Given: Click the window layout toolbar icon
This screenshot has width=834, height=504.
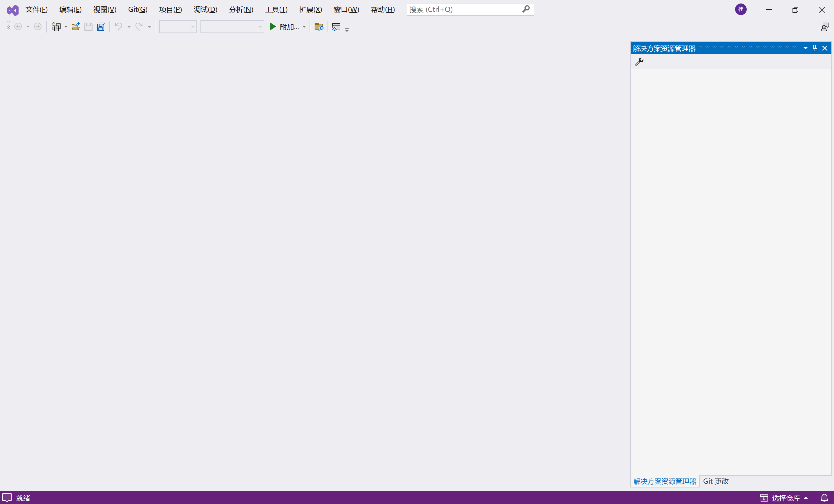Looking at the screenshot, I should pos(336,27).
